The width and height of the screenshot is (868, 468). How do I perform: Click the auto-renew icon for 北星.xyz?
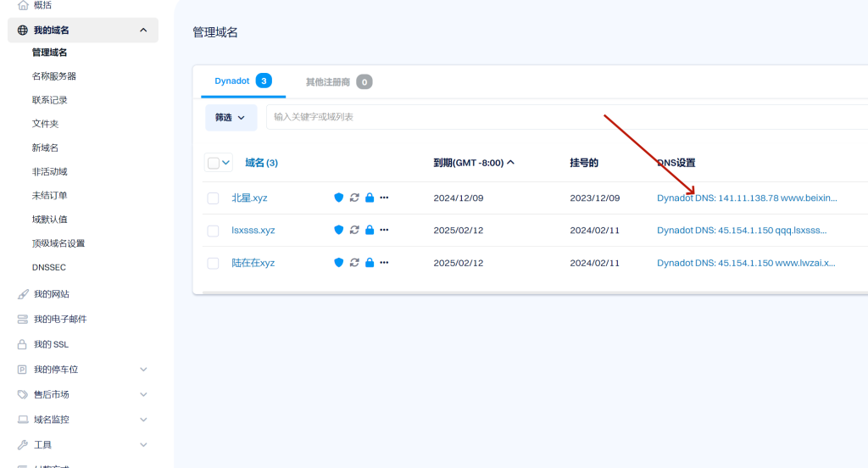[x=354, y=198]
